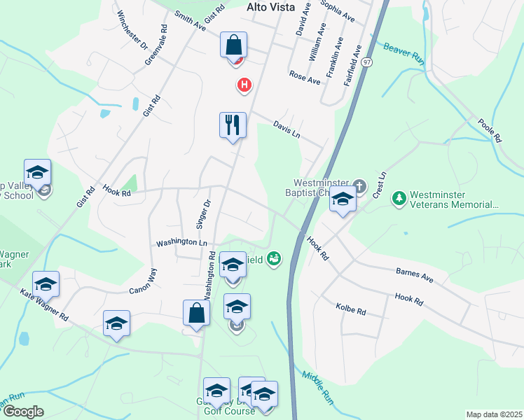Image resolution: width=524 pixels, height=420 pixels.
Task: Click the Map data ©2025 attribution
Action: [x=495, y=414]
